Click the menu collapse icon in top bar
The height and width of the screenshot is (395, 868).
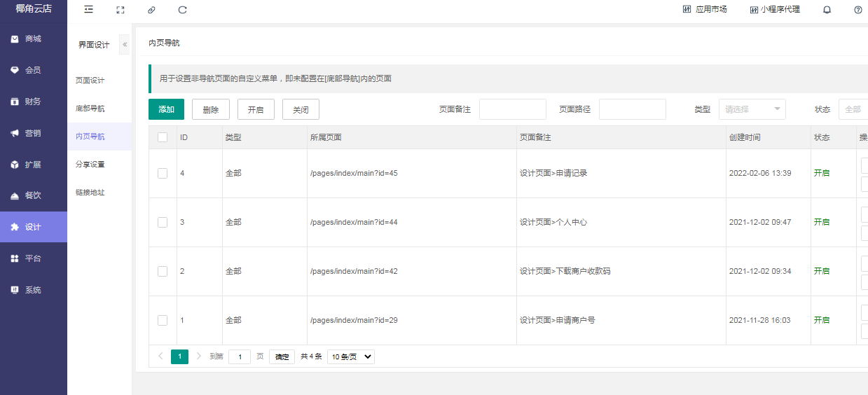coord(88,10)
